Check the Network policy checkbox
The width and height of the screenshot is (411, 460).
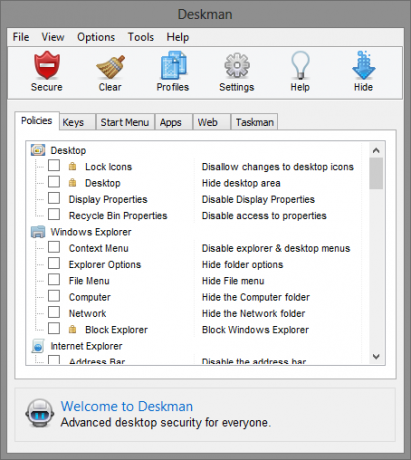coord(54,312)
